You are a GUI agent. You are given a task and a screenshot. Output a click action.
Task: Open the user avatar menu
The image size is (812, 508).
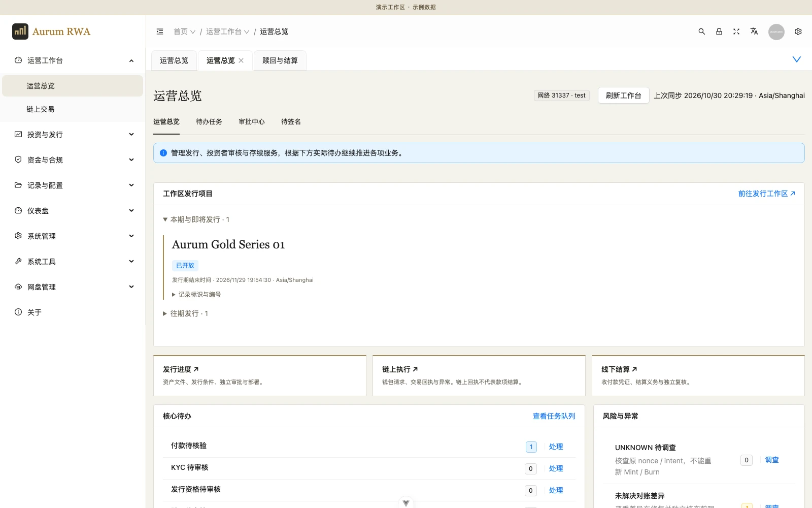pos(776,31)
